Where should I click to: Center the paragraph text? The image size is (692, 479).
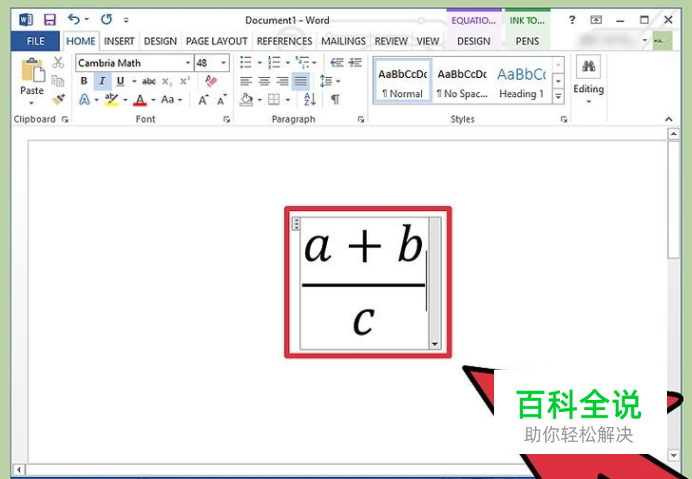(x=264, y=81)
